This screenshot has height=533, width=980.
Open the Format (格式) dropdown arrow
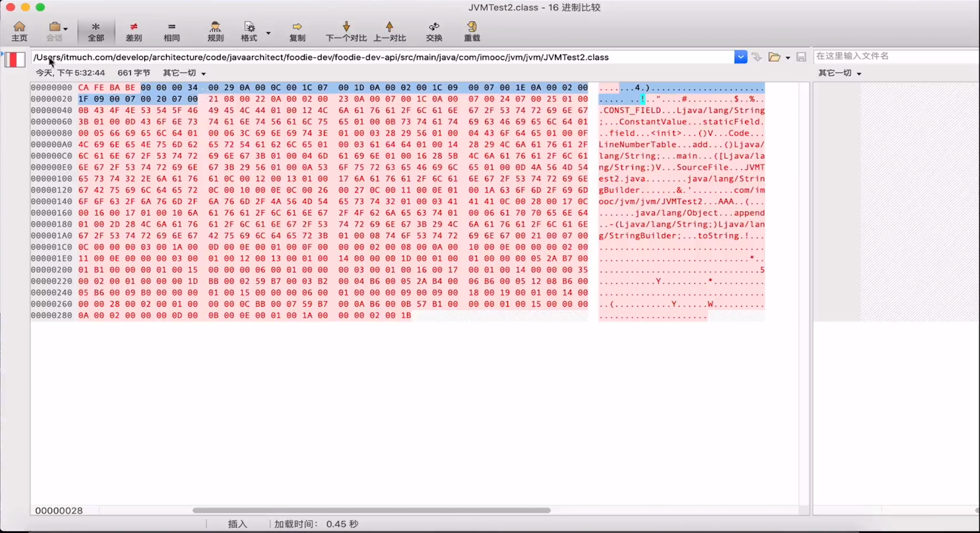(x=268, y=33)
